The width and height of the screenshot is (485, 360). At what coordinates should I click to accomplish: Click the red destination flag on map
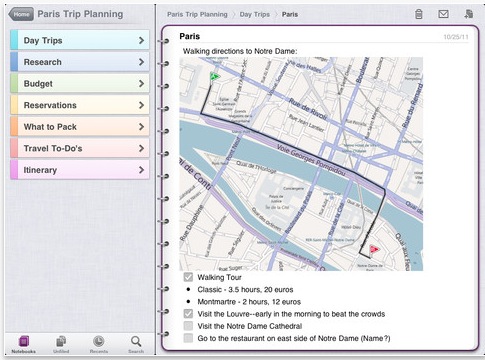374,249
